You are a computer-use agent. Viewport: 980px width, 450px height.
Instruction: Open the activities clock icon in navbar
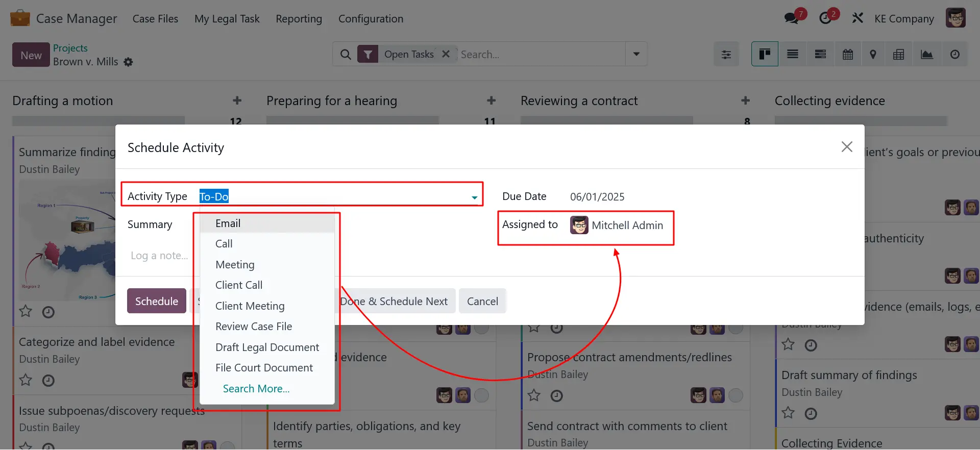point(825,18)
